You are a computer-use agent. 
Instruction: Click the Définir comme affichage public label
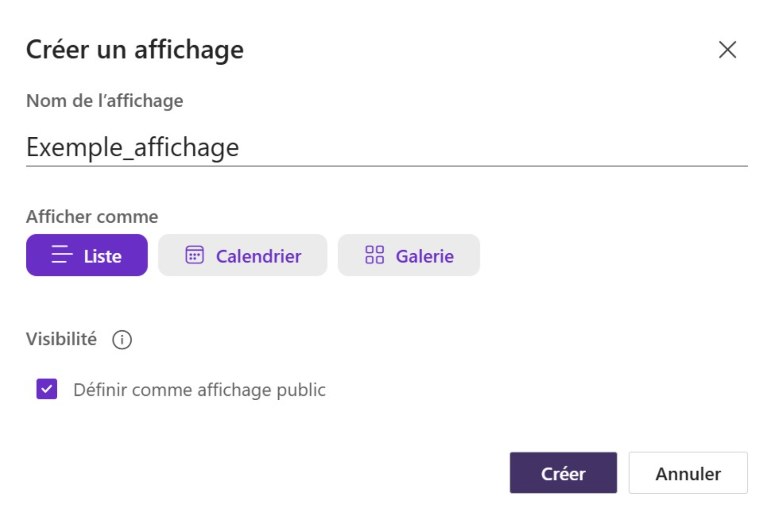click(x=199, y=390)
